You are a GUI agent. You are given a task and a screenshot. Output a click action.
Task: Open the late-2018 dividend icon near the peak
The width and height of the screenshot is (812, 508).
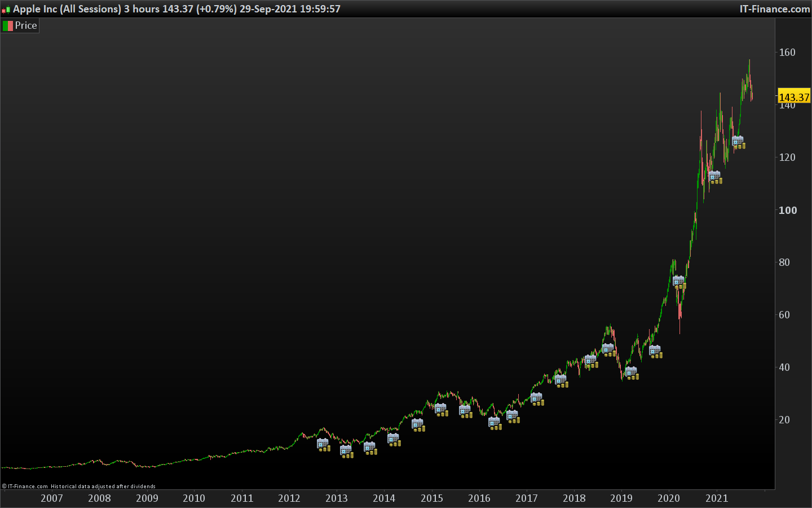pos(609,350)
